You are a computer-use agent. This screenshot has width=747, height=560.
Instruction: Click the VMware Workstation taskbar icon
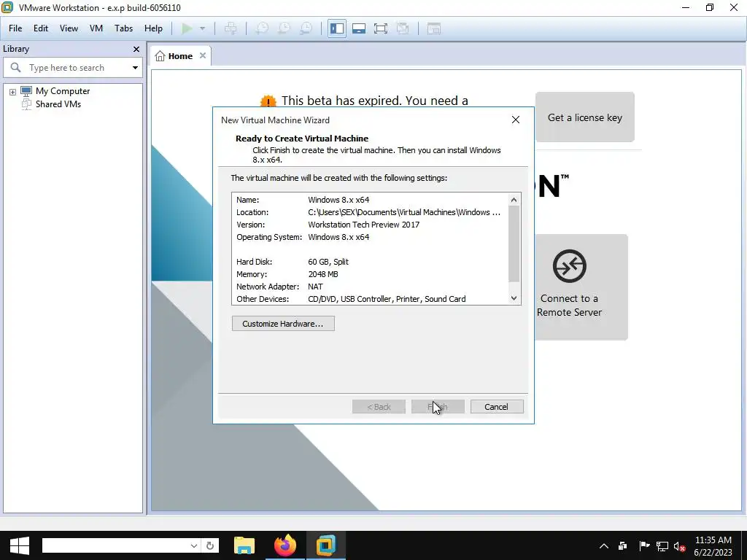click(326, 545)
